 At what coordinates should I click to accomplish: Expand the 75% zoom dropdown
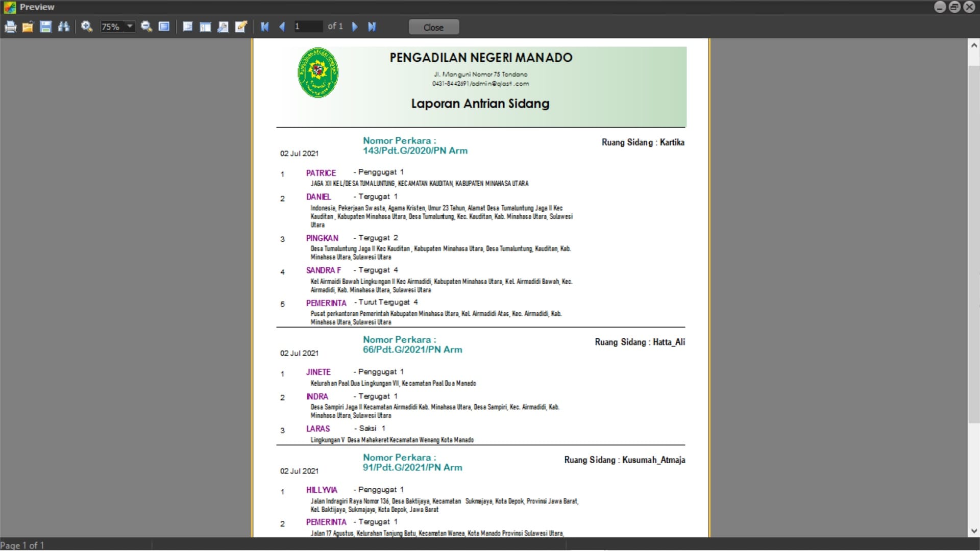pos(130,26)
